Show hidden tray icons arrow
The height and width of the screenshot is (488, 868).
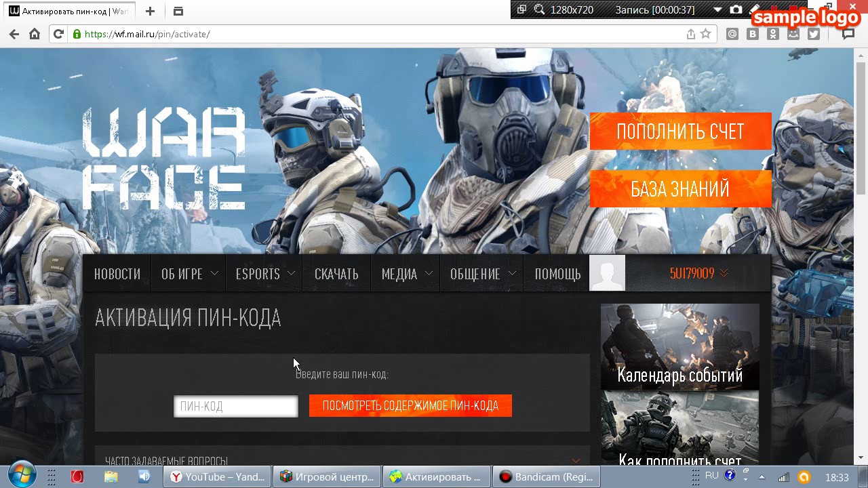(x=762, y=477)
